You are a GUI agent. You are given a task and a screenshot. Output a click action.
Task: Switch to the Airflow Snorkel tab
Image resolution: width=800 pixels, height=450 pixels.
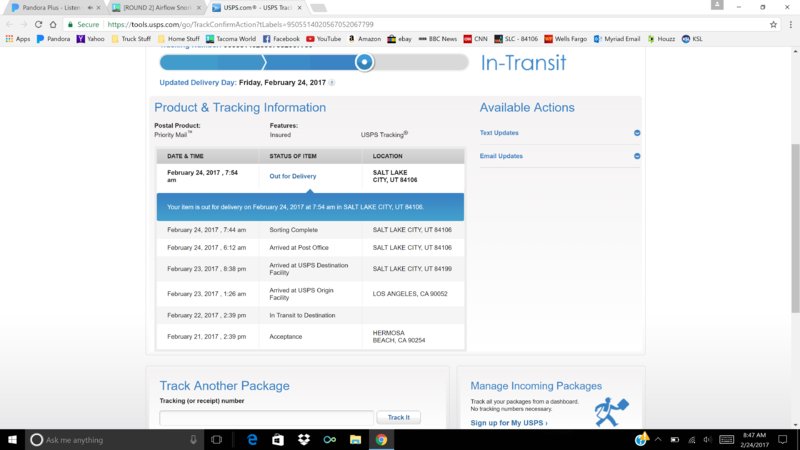pos(156,8)
